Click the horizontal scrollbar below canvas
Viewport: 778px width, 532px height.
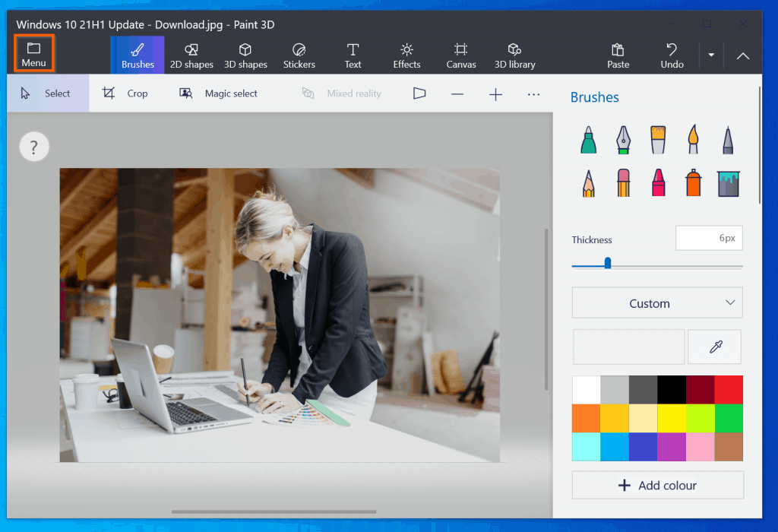[x=274, y=511]
